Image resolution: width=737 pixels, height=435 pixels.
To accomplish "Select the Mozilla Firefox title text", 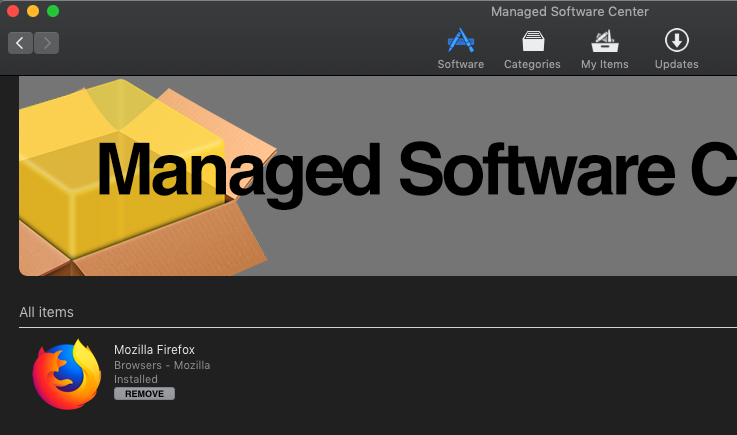I will click(x=154, y=349).
